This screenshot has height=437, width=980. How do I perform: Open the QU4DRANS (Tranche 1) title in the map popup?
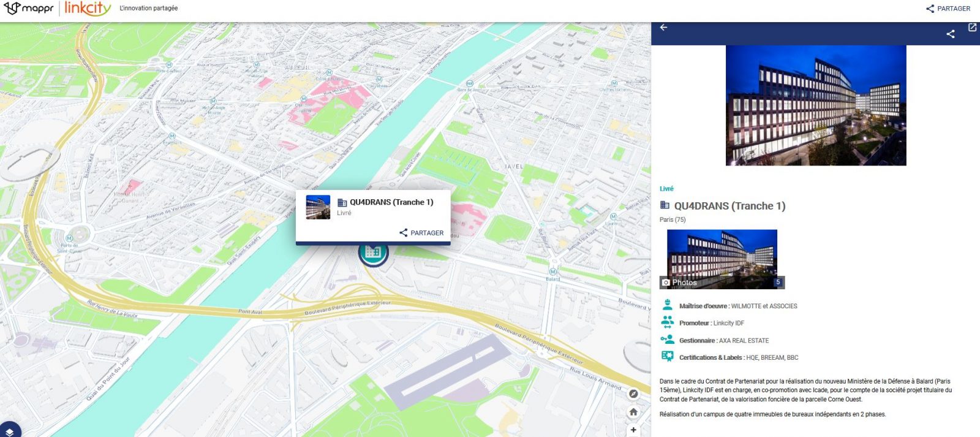click(x=392, y=202)
